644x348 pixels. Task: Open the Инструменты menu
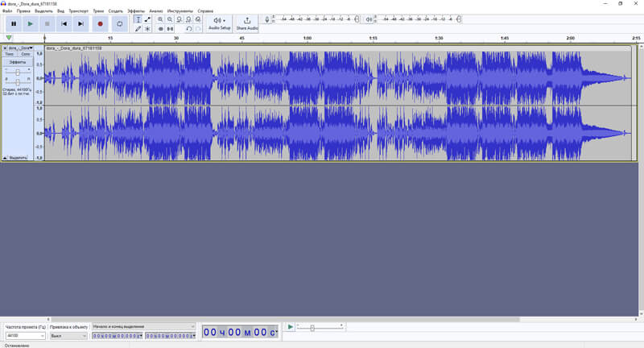pos(180,11)
